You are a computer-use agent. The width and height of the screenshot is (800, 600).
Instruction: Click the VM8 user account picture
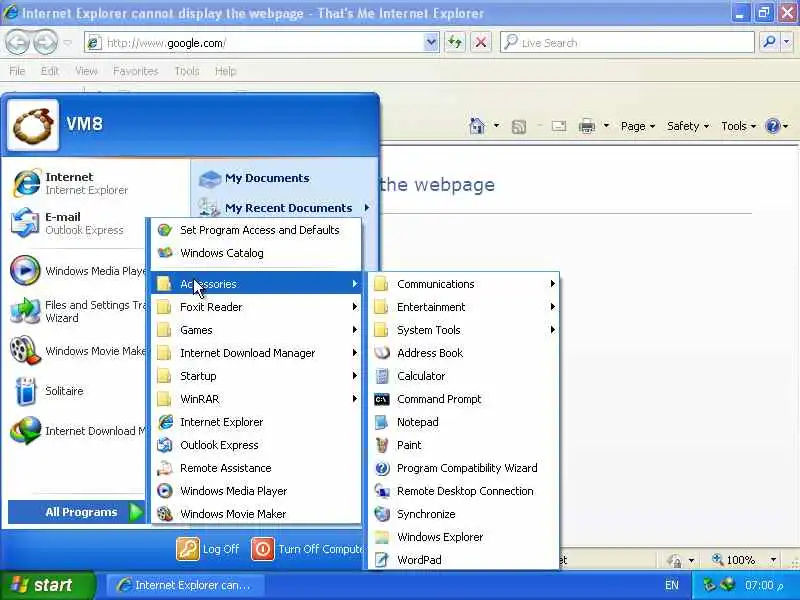pyautogui.click(x=33, y=124)
